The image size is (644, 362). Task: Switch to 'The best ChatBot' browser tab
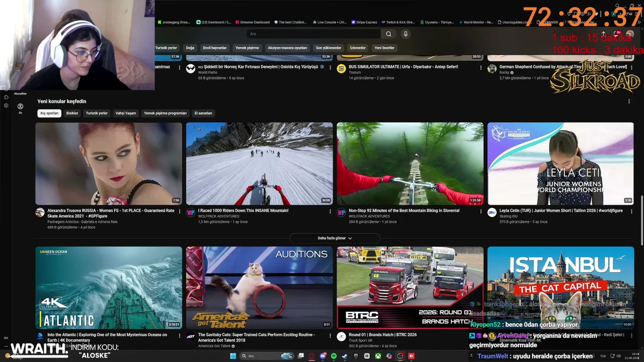290,22
